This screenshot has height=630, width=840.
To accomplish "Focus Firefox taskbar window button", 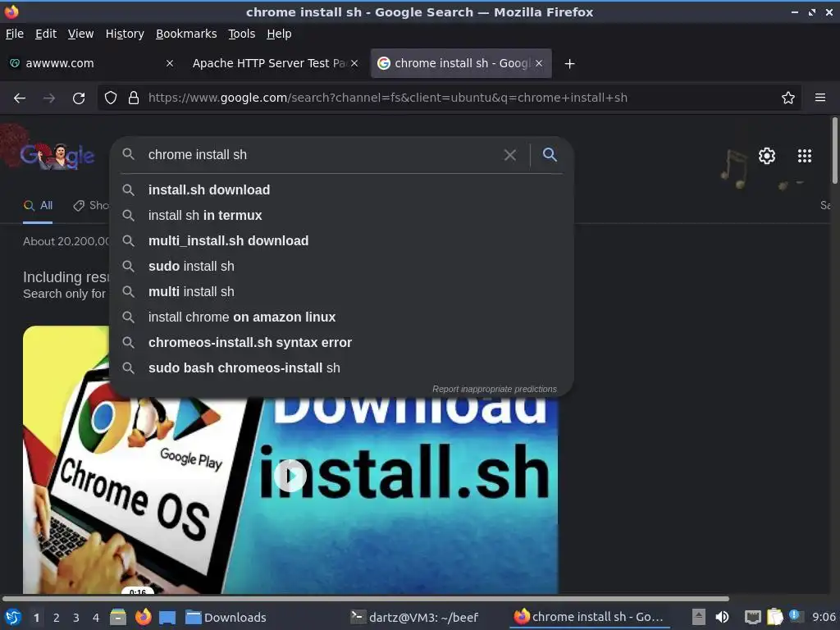I will [589, 617].
